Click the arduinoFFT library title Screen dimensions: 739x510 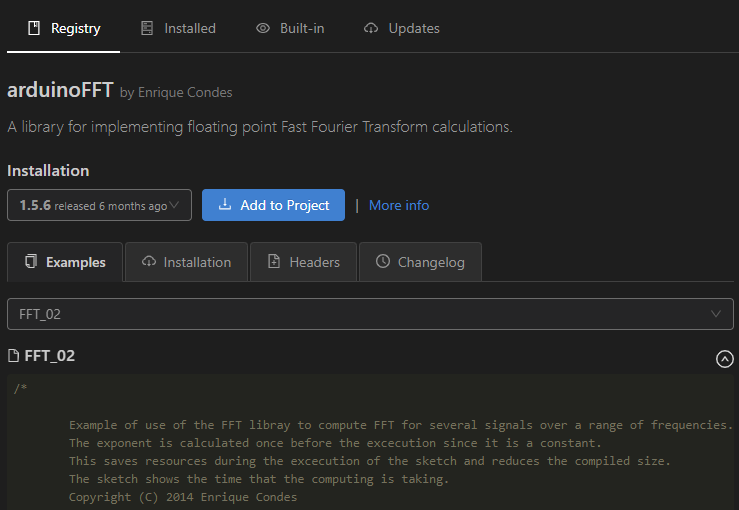click(x=59, y=90)
